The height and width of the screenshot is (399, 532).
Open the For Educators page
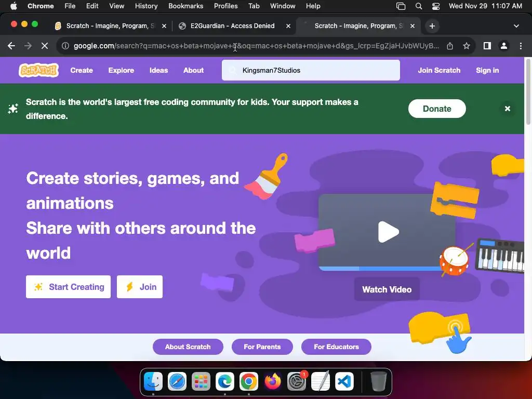(x=336, y=347)
